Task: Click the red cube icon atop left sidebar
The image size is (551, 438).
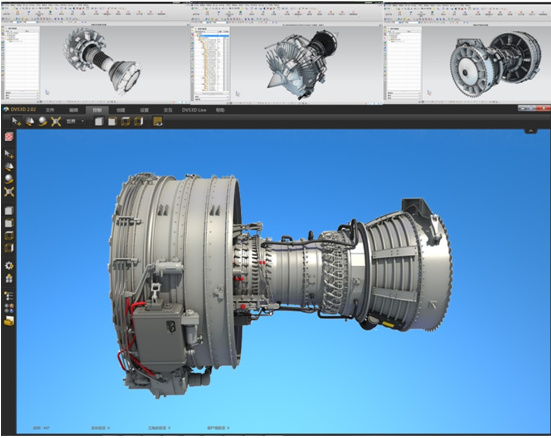Action: click(9, 136)
